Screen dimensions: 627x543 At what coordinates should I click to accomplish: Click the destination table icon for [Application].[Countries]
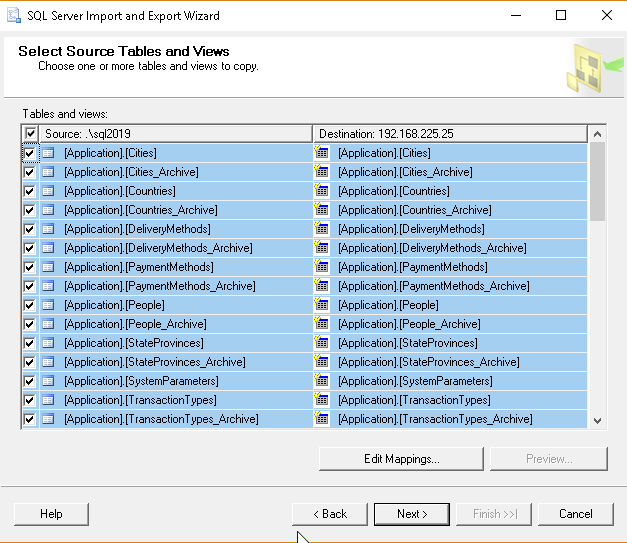[322, 191]
